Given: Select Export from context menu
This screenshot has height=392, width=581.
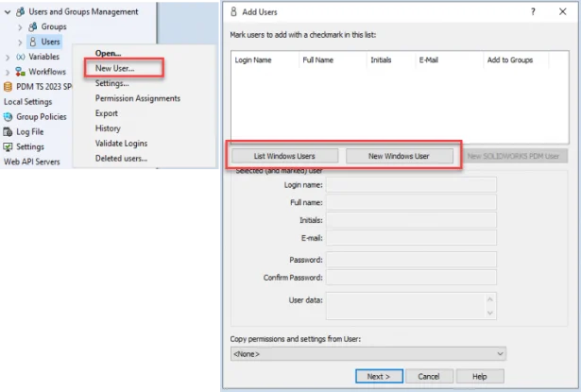Looking at the screenshot, I should pyautogui.click(x=107, y=113).
